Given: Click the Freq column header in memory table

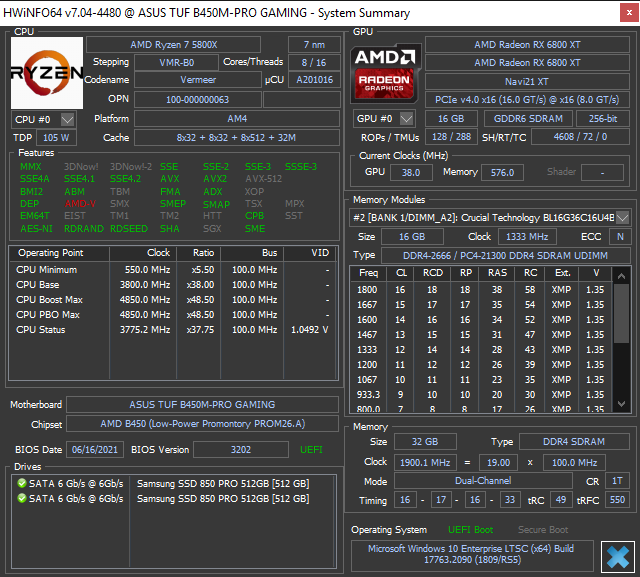Looking at the screenshot, I should tap(368, 273).
